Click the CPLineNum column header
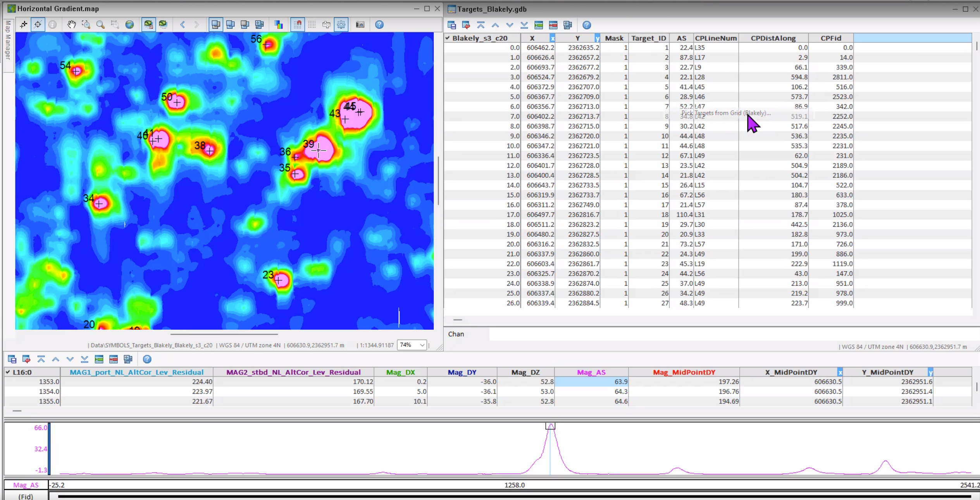Image resolution: width=980 pixels, height=500 pixels. [715, 38]
